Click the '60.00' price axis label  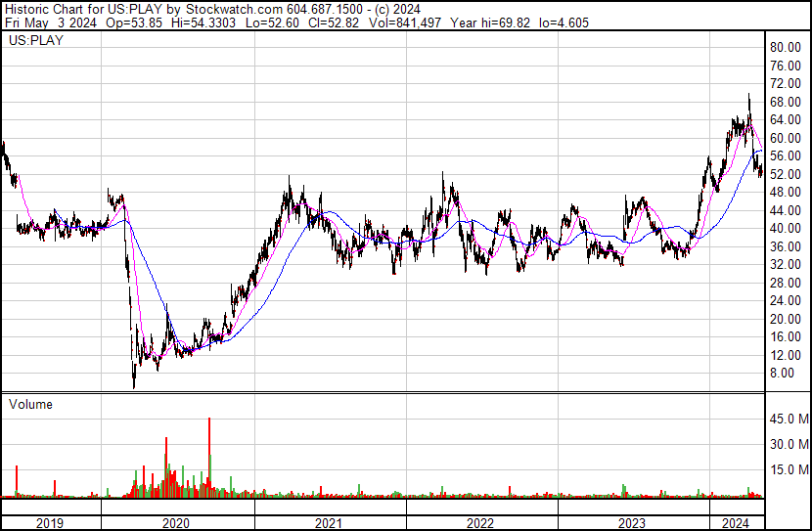pyautogui.click(x=786, y=138)
